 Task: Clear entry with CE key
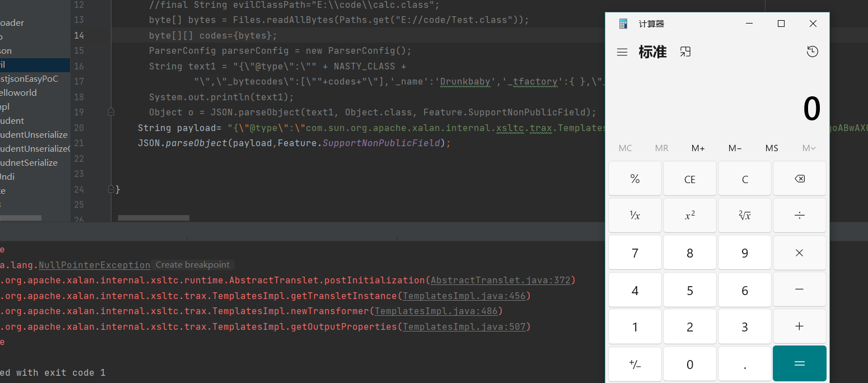(690, 179)
